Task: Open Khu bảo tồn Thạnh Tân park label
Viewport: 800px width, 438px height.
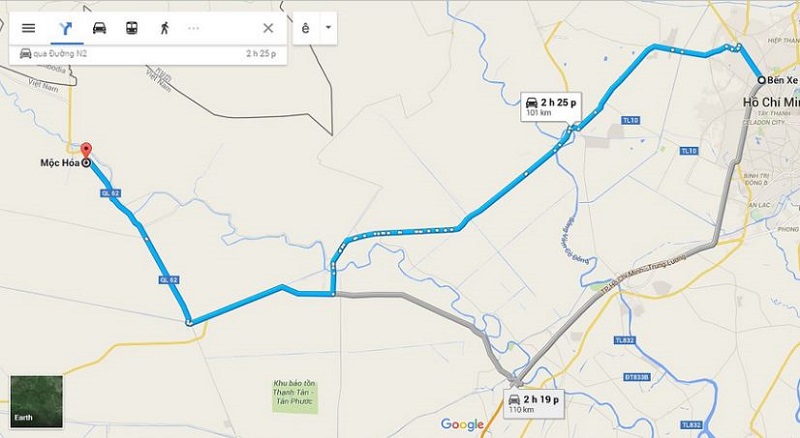Action: click(294, 392)
